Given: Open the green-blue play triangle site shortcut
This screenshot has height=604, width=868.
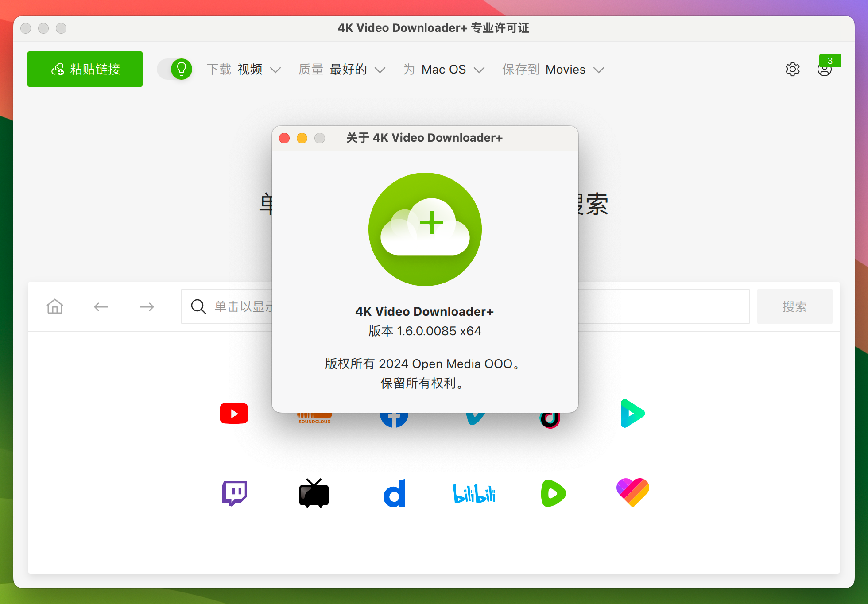Looking at the screenshot, I should click(x=632, y=414).
